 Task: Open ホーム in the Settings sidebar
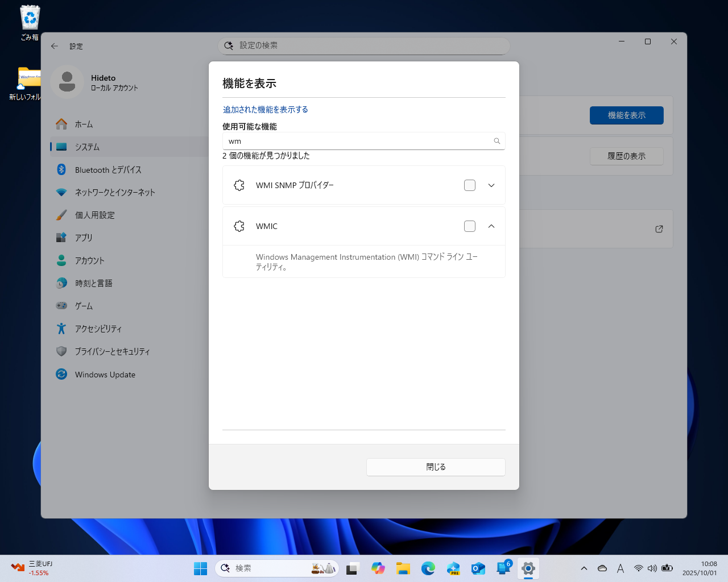click(129, 124)
